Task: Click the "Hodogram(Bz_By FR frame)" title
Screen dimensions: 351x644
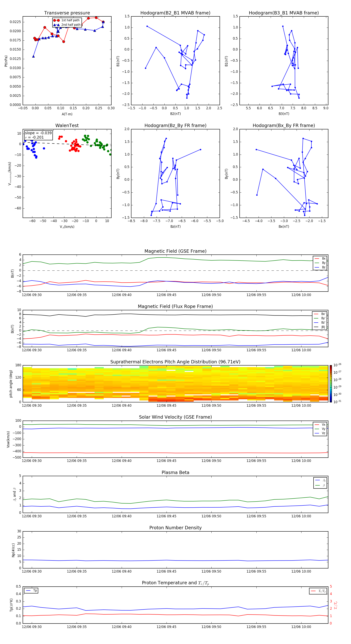Action: [175, 125]
